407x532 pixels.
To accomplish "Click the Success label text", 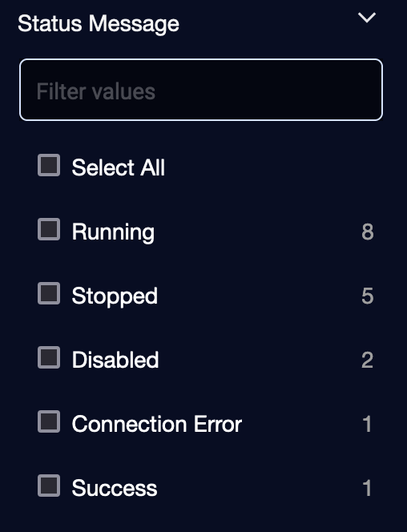I will 115,489.
